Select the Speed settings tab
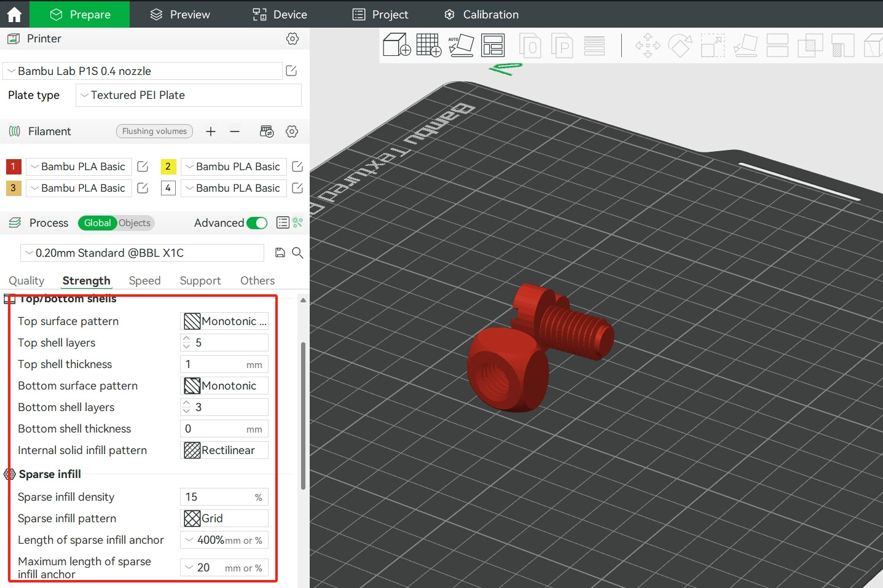Screen dimensions: 883x588 click(144, 281)
